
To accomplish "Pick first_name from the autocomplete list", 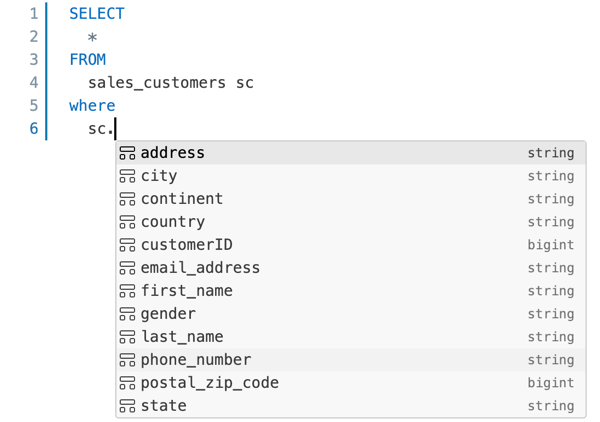I will point(186,291).
